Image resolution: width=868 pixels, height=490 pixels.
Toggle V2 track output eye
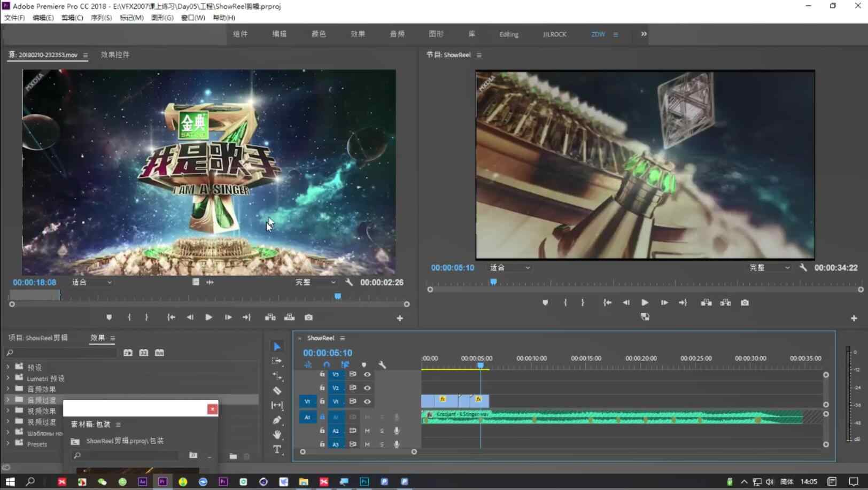tap(367, 388)
